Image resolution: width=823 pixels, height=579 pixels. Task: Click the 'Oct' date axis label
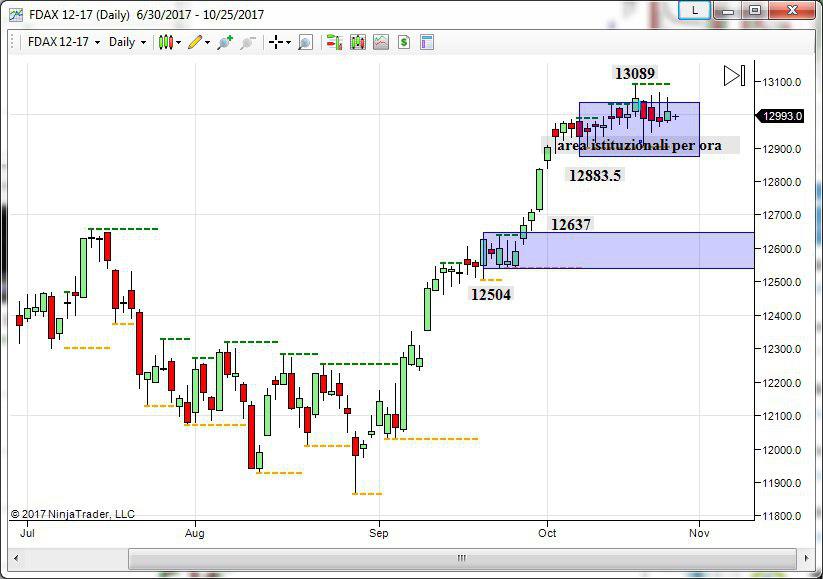coord(547,533)
